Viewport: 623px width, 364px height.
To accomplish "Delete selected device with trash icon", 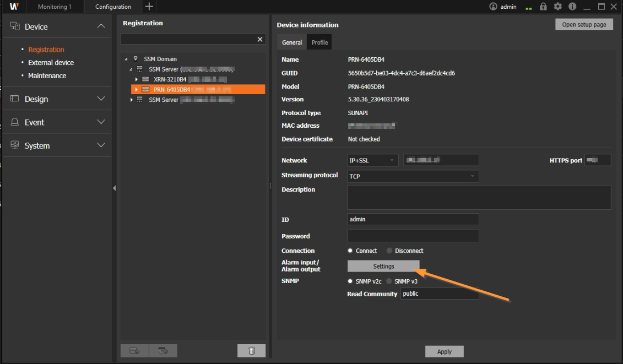I will pyautogui.click(x=252, y=351).
